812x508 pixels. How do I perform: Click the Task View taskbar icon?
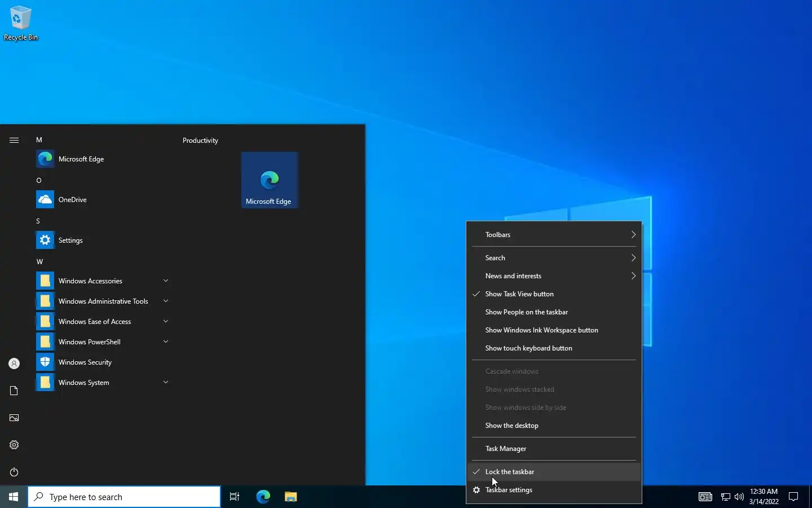(235, 497)
